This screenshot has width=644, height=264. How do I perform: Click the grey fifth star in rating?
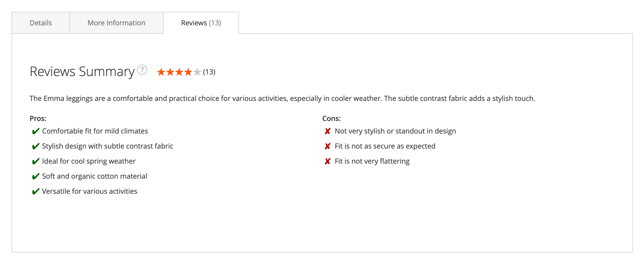click(197, 72)
